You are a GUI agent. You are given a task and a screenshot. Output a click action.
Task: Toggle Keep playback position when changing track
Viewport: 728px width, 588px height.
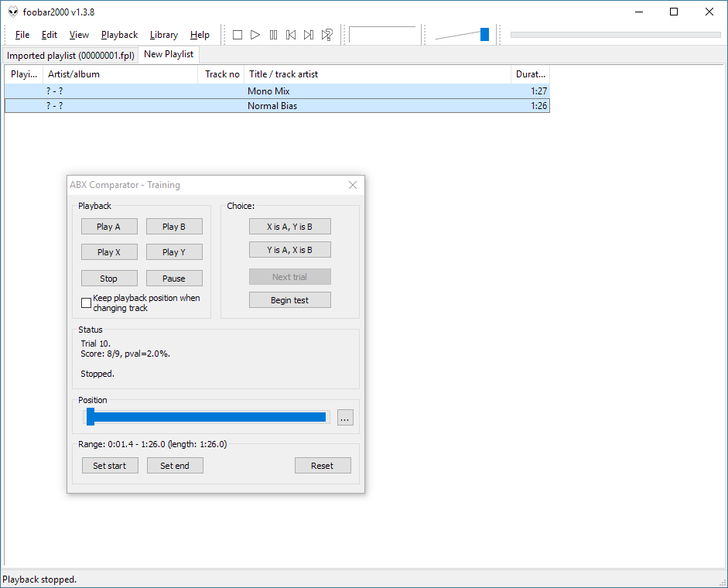86,303
